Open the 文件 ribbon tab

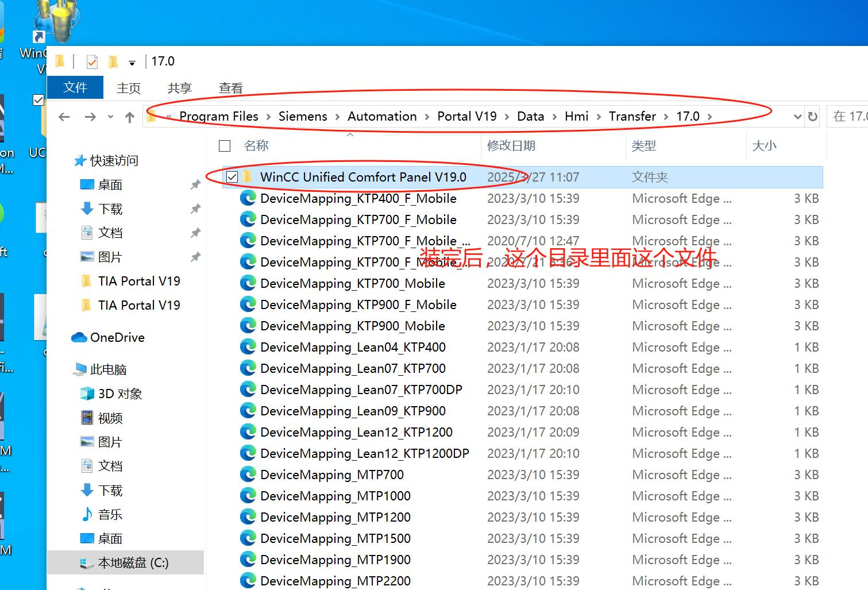coord(75,87)
